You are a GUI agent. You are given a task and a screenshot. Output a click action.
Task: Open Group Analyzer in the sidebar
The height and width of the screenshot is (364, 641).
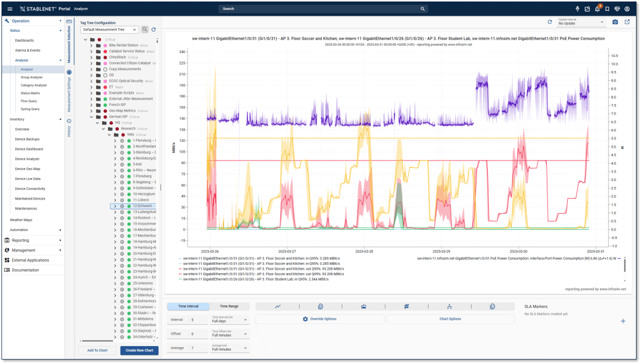tap(31, 77)
